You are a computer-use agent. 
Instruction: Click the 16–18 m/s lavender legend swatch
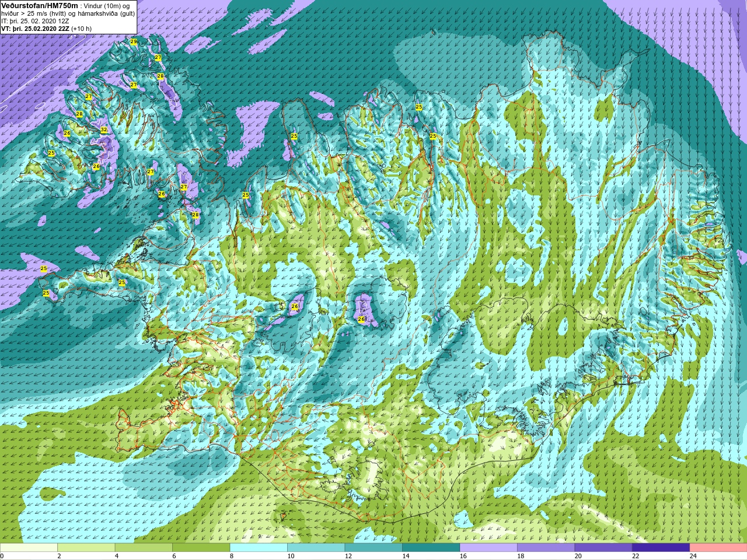pos(488,548)
